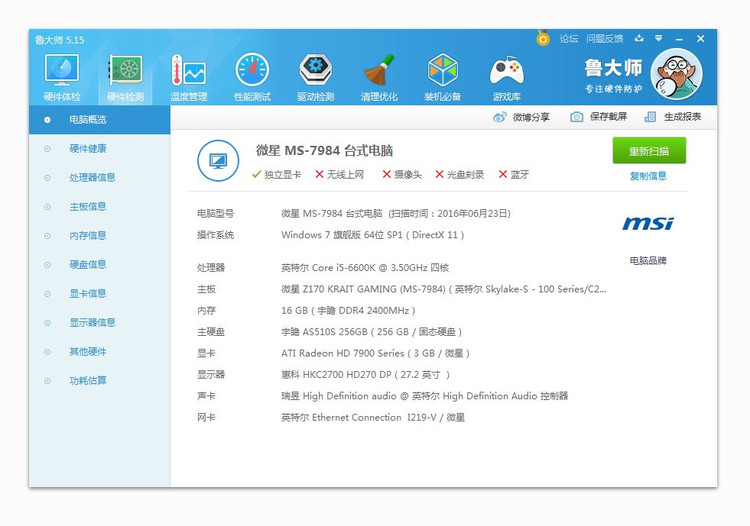Image resolution: width=750 pixels, height=526 pixels.
Task: Click the 复制信息 copy info link
Action: (x=648, y=176)
